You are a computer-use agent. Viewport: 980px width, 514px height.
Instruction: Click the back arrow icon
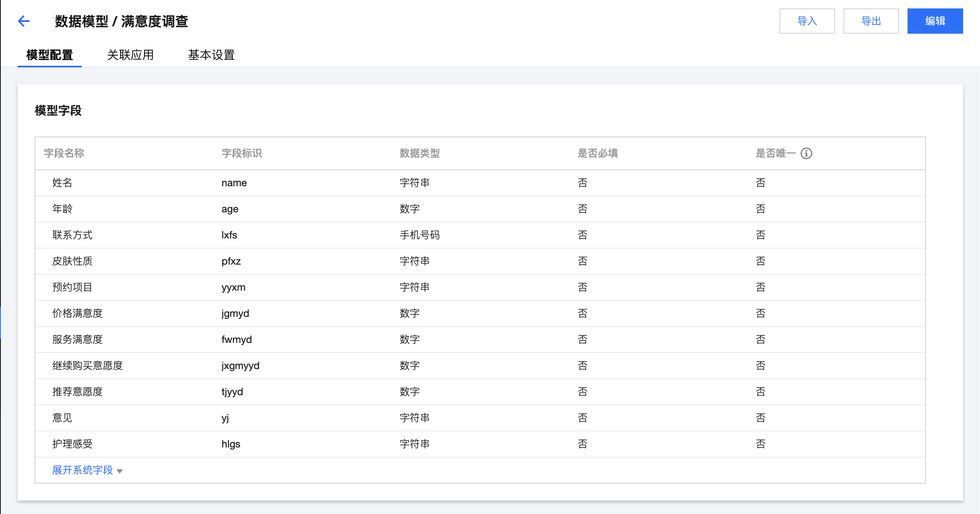[x=24, y=21]
